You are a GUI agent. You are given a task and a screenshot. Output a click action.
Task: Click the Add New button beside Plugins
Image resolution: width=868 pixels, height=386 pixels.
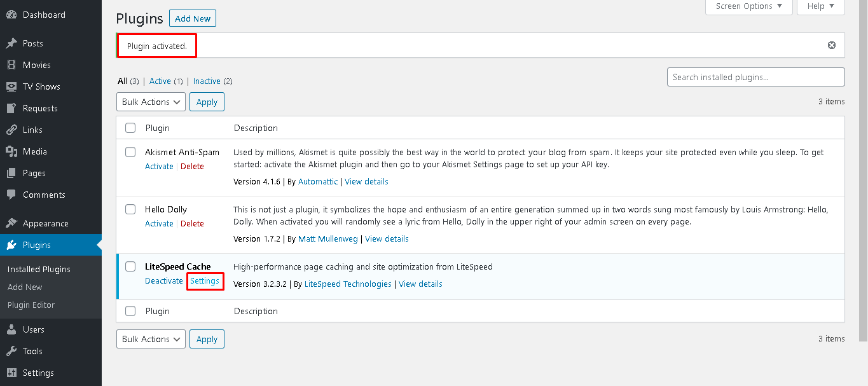pyautogui.click(x=193, y=18)
